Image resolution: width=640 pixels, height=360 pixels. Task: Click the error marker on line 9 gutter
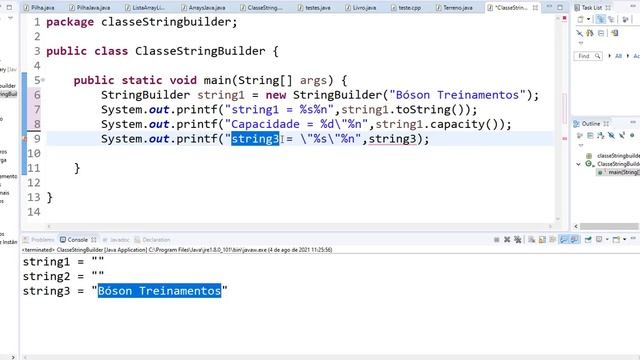pos(24,139)
